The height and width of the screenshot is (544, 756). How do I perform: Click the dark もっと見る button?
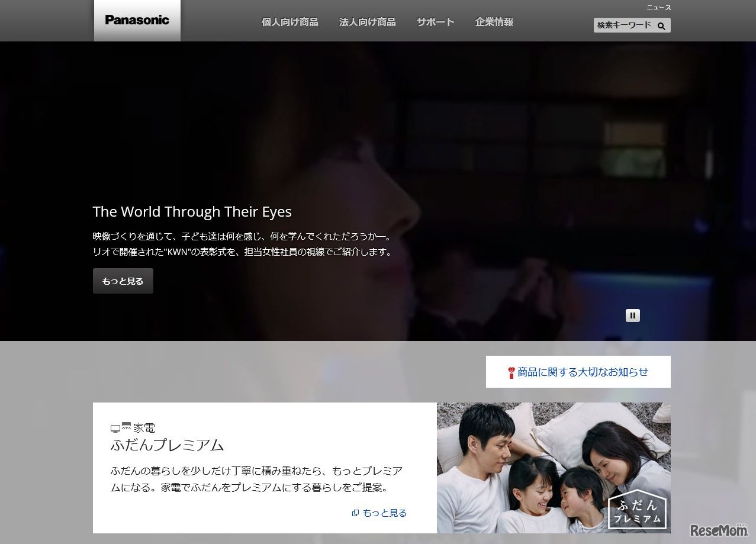pos(123,281)
